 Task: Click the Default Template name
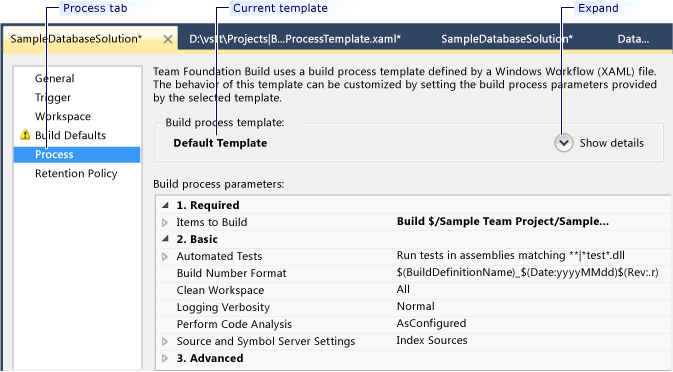point(220,143)
